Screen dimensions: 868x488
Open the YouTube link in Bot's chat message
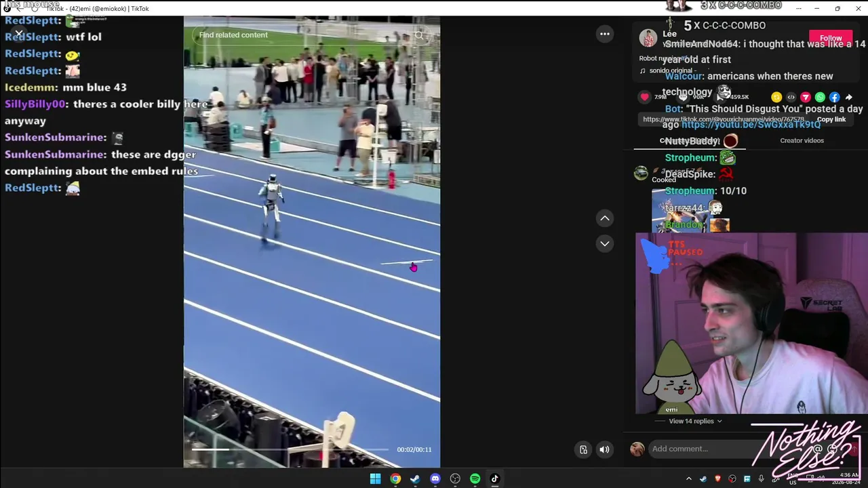pos(751,125)
